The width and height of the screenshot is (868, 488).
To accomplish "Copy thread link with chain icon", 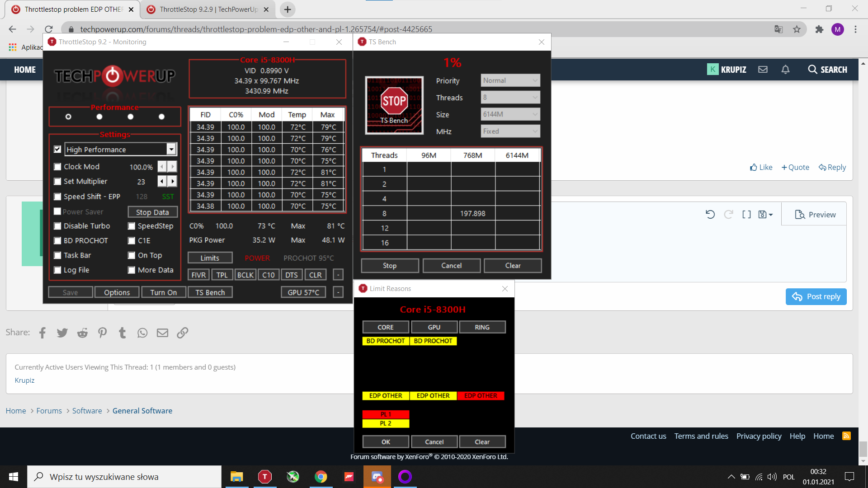I will pyautogui.click(x=182, y=333).
